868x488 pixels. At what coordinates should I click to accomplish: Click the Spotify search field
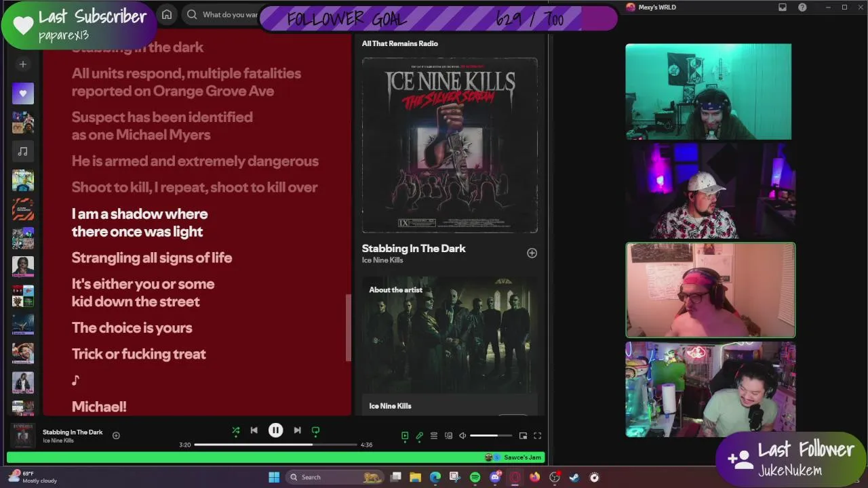point(222,14)
